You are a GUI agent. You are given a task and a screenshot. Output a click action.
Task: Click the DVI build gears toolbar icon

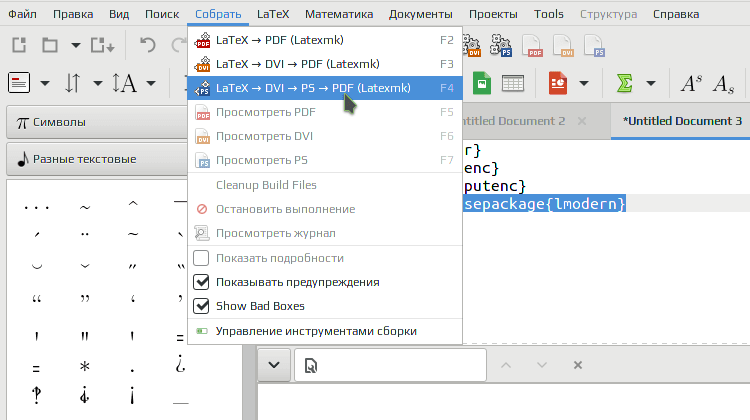tap(472, 46)
